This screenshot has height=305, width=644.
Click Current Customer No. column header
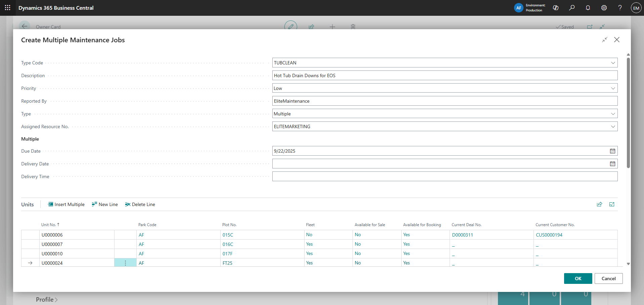[555, 225]
